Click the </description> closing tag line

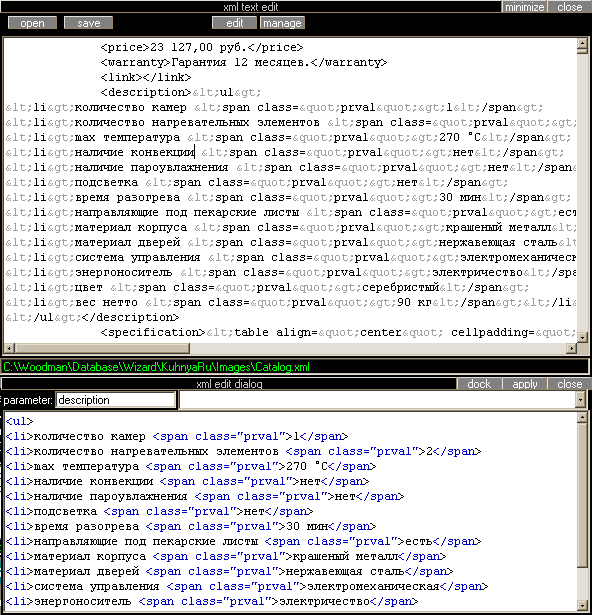point(92,317)
